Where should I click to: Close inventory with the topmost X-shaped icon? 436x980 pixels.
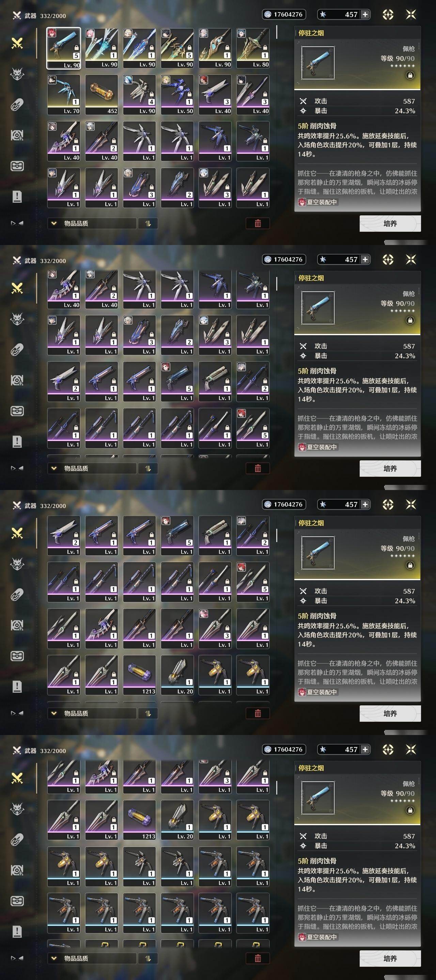[x=411, y=14]
